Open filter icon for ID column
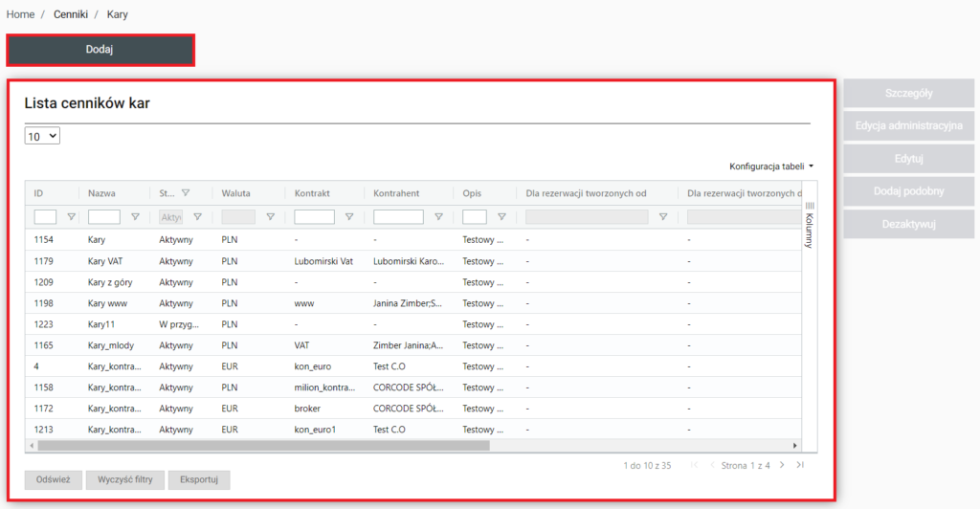 71,217
